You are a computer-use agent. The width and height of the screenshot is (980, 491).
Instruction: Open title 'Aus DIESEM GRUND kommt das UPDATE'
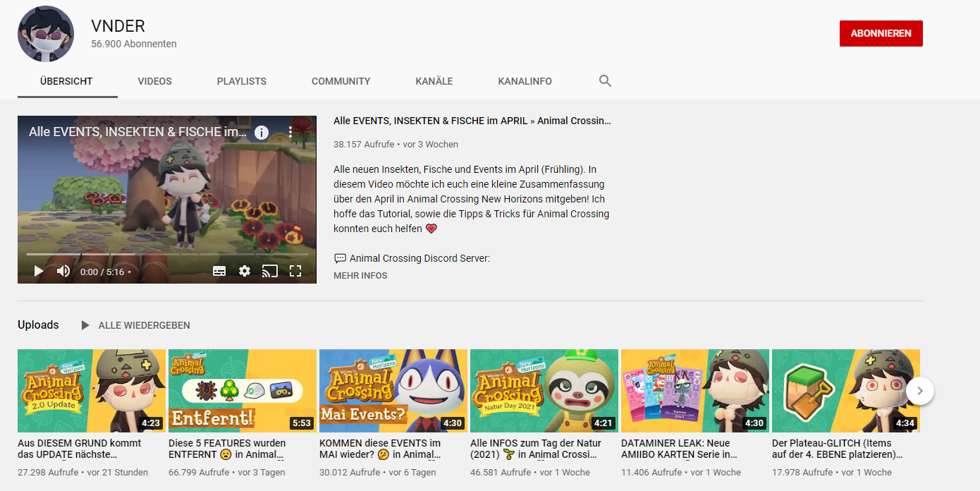(80, 449)
